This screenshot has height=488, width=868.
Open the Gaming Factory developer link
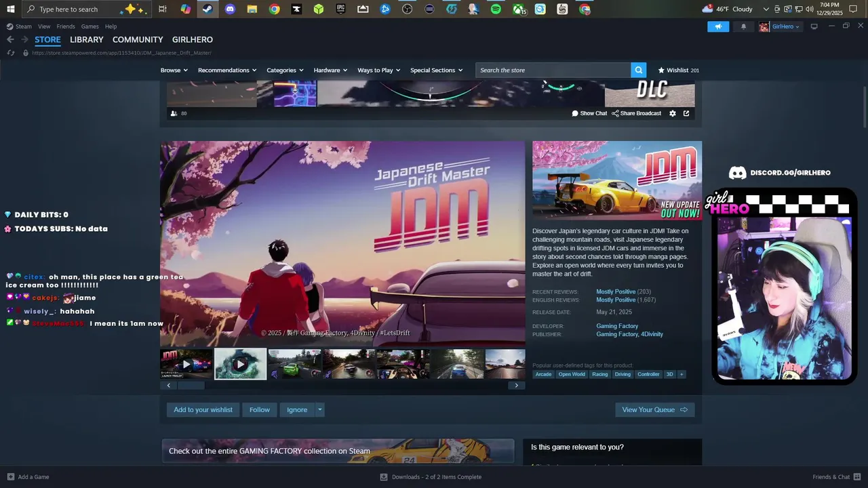617,326
